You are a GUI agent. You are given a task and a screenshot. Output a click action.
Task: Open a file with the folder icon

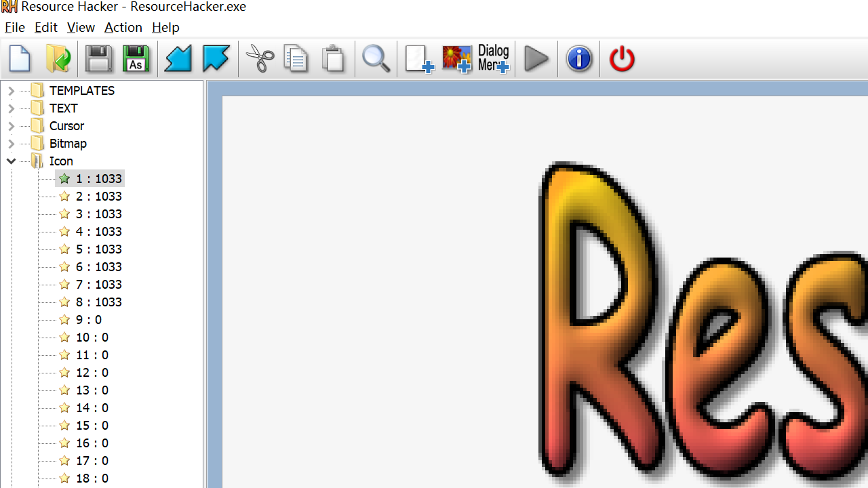58,59
